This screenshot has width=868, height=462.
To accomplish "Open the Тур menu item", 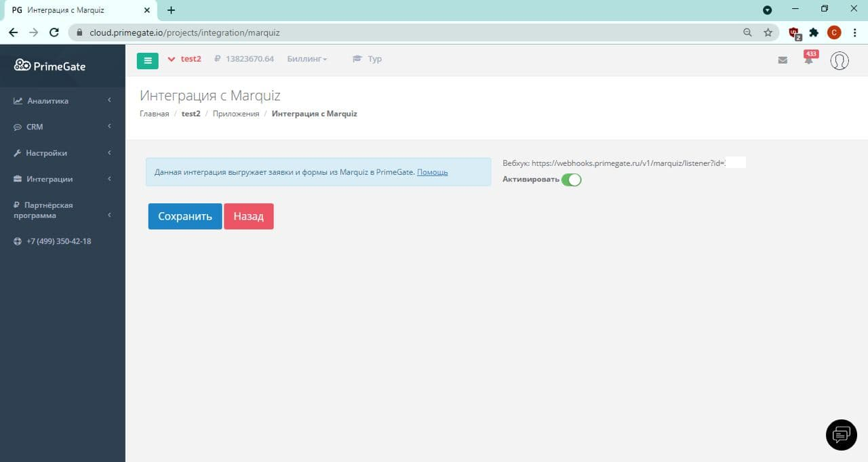I will pyautogui.click(x=367, y=59).
